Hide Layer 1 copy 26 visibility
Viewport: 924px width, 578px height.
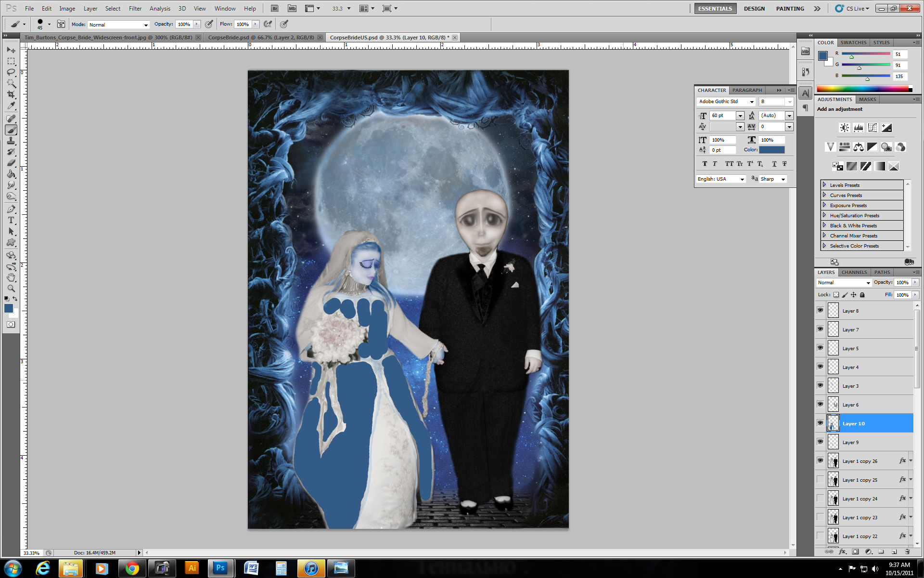click(820, 460)
